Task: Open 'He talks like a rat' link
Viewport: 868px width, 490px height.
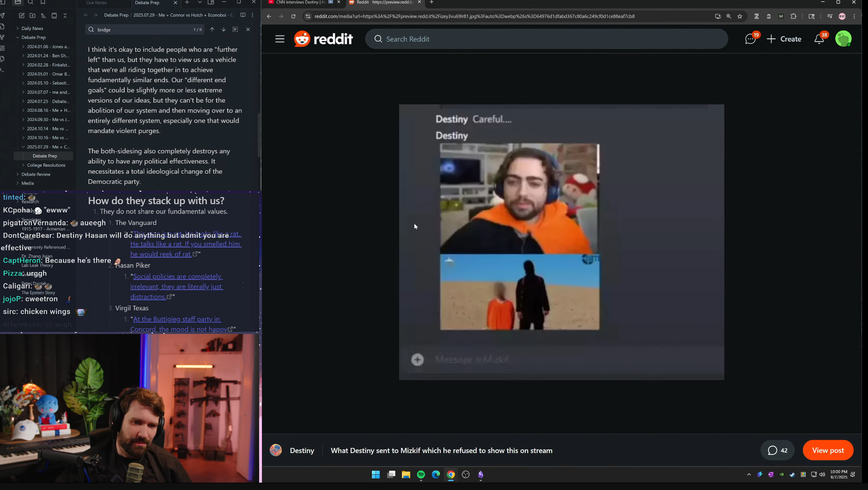Action: [x=185, y=244]
